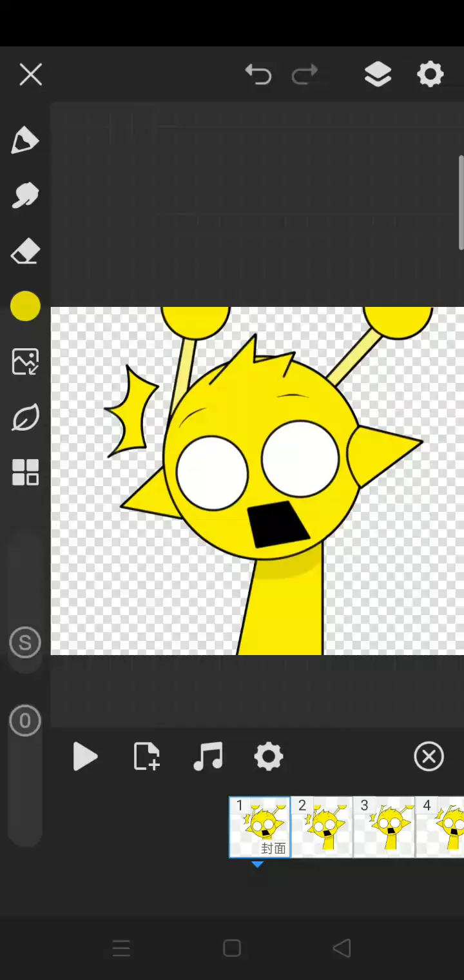464x980 pixels.
Task: Select the Eraser tool
Action: 25,251
